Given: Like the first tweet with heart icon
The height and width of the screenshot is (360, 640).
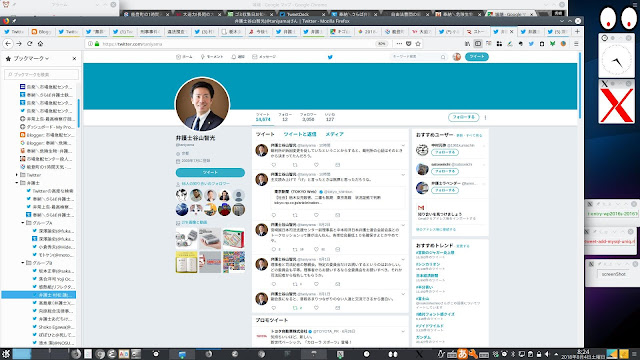Looking at the screenshot, I should click(316, 165).
